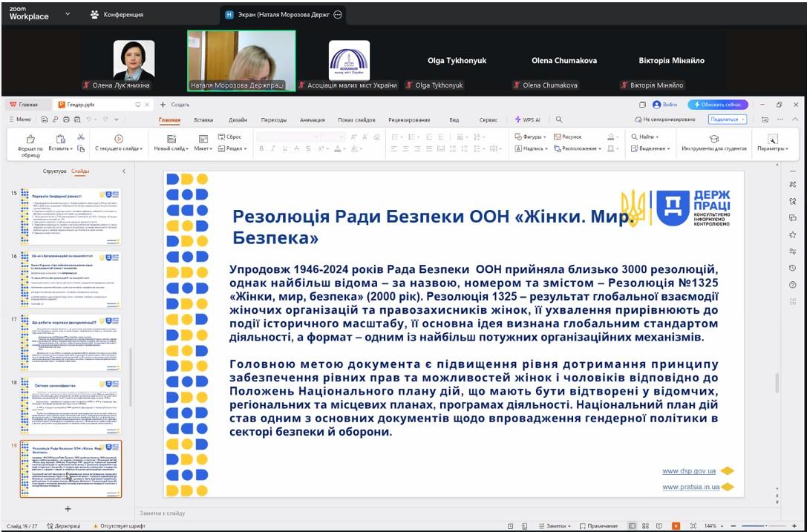Viewport: 807px width, 532px height.
Task: Click the scissors Cut icon
Action: [81, 137]
